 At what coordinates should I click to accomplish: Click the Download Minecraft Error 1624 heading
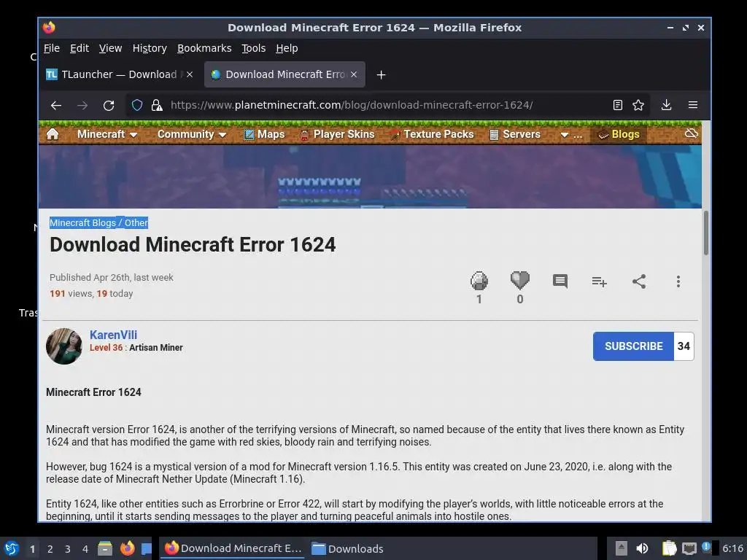click(x=193, y=245)
